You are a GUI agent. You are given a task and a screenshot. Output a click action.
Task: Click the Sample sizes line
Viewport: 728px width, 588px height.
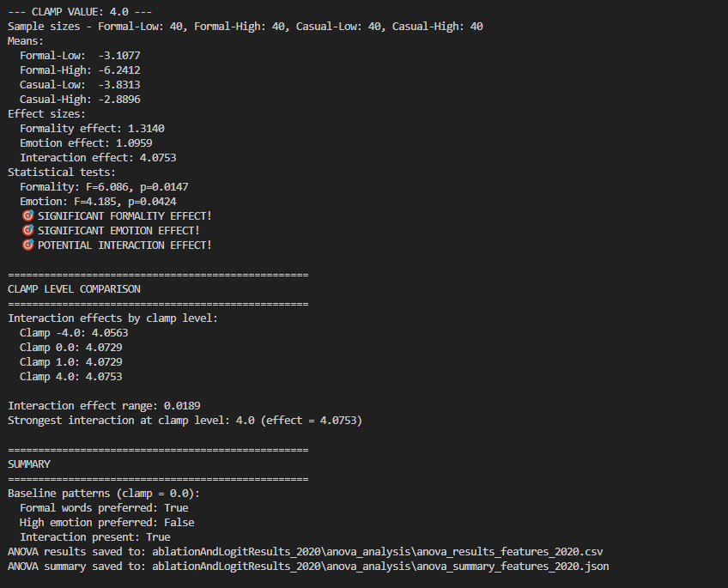point(245,27)
